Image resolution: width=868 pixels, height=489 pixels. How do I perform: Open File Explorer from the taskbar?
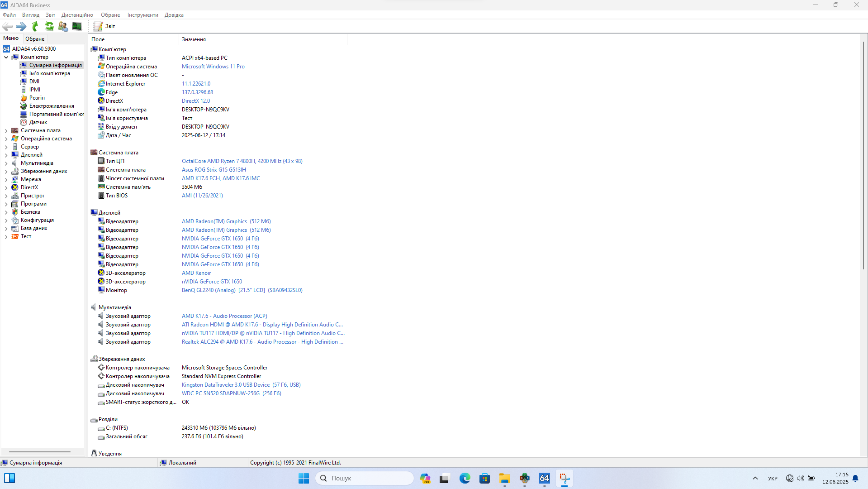click(x=504, y=478)
